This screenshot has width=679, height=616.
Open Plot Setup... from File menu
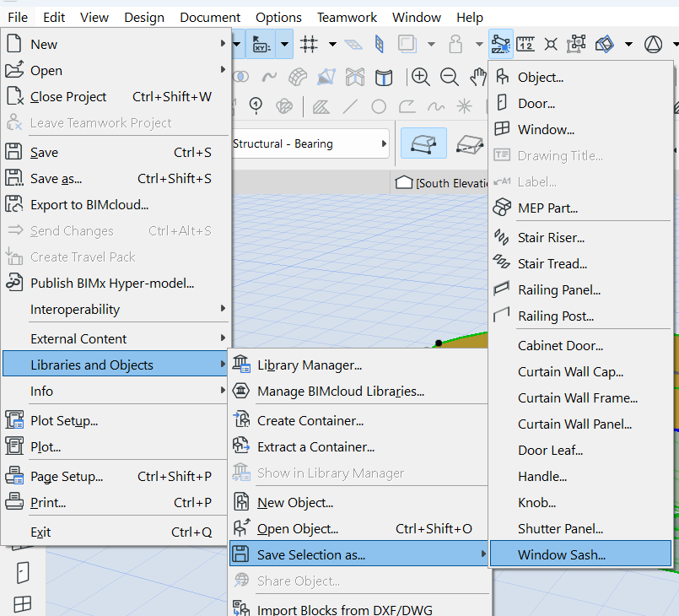point(116,420)
